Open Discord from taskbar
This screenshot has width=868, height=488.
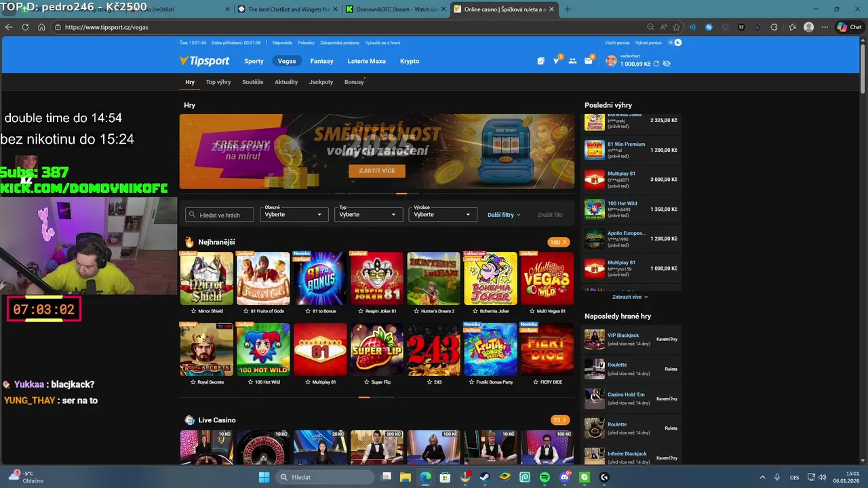[x=565, y=477]
